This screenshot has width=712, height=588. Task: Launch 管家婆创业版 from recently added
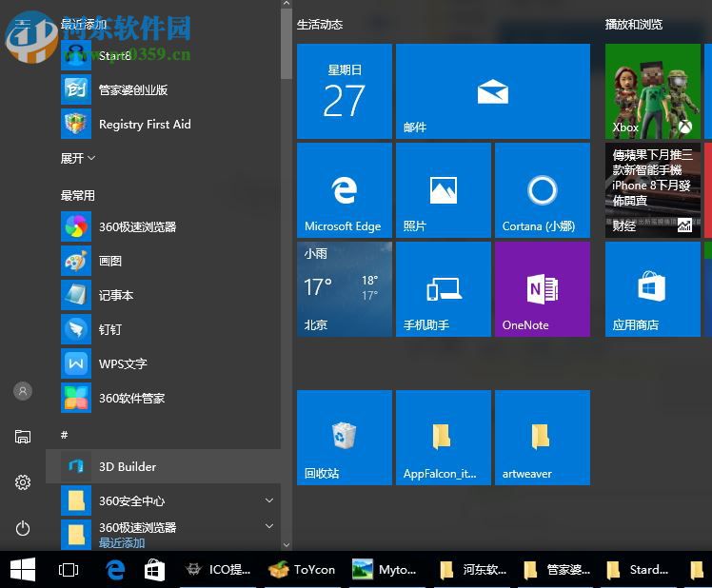coord(163,89)
